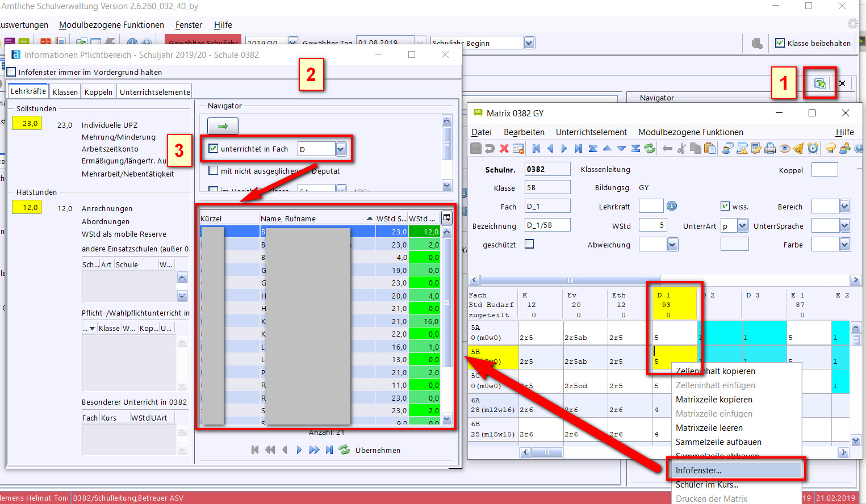Viewport: 866px width, 504px height.
Task: Click the single blue next arrow in Infofenster navigation
Action: click(299, 450)
